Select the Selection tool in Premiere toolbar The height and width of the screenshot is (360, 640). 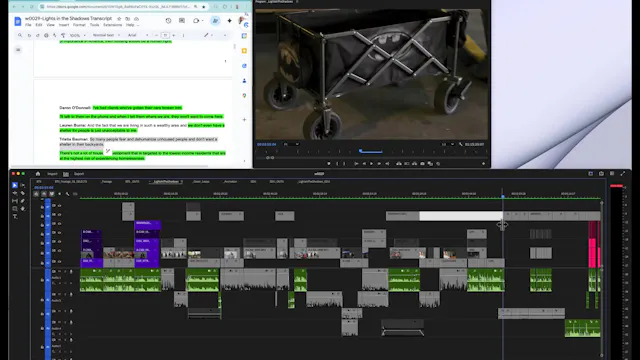coord(15,185)
